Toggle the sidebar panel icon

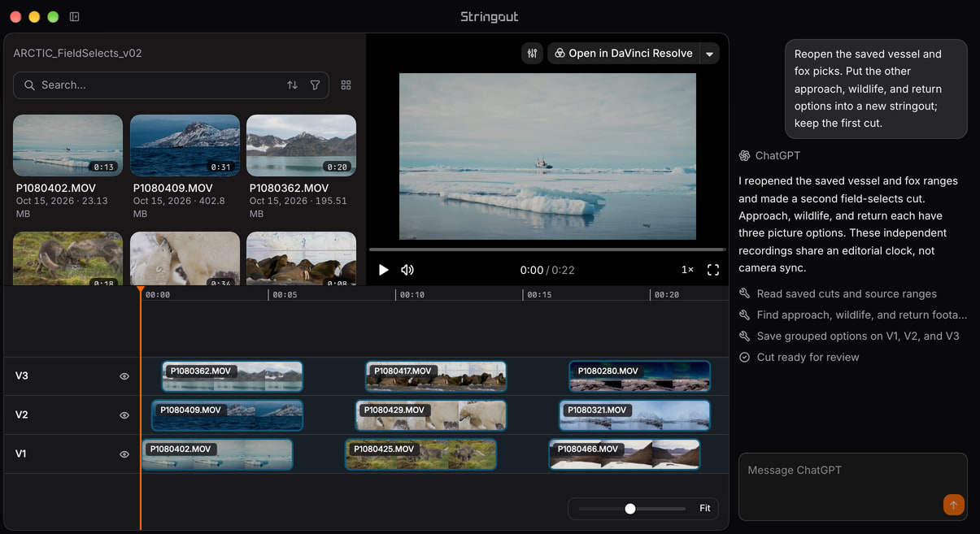(75, 16)
